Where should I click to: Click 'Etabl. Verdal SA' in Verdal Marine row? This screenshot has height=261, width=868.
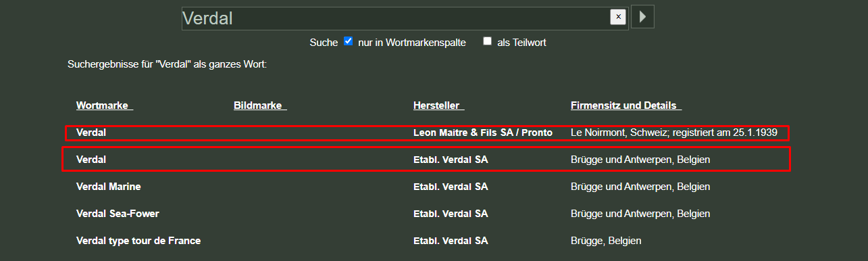(451, 187)
